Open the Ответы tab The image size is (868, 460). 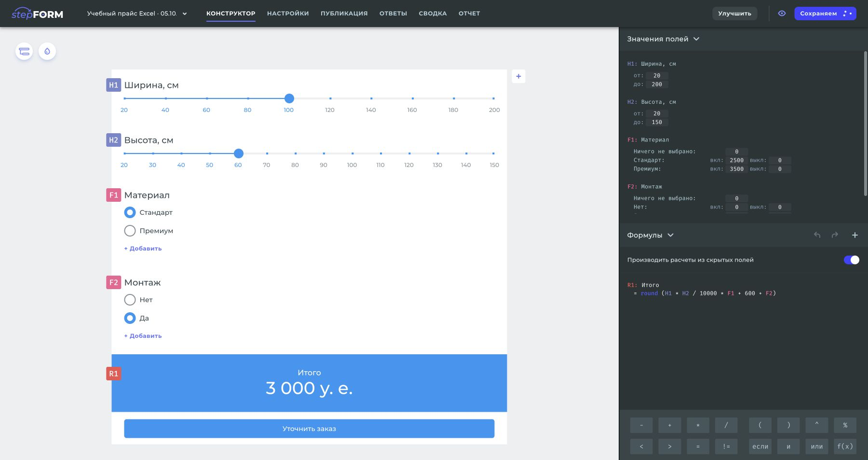point(393,14)
